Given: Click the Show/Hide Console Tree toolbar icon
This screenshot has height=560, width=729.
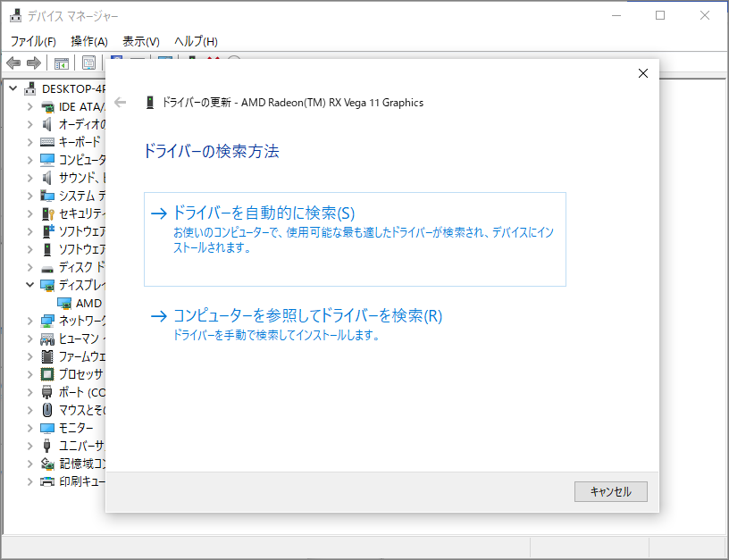Looking at the screenshot, I should 61,63.
